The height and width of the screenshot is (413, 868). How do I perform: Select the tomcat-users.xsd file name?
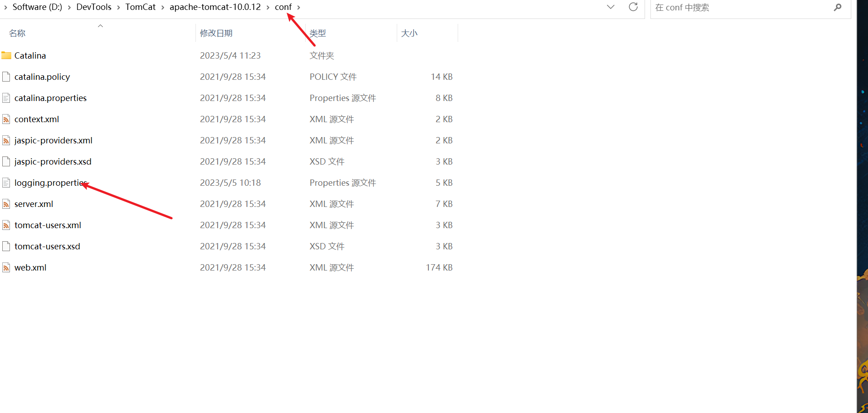47,246
